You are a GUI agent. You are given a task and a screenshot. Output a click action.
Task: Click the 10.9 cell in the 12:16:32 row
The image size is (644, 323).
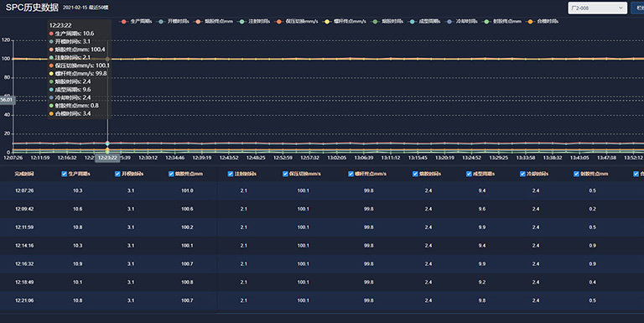(78, 263)
